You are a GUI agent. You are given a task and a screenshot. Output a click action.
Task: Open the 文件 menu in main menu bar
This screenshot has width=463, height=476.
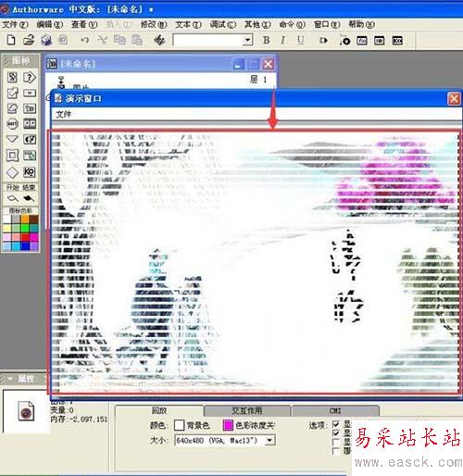pos(15,24)
